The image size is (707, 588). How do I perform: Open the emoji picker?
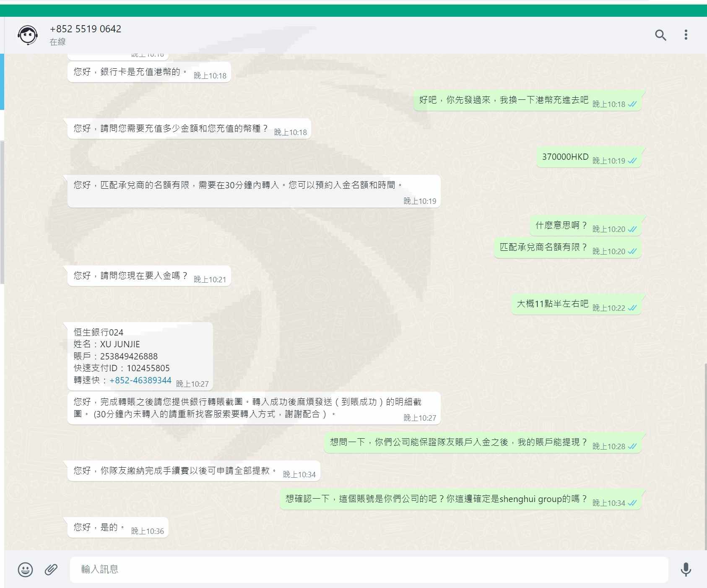click(25, 570)
